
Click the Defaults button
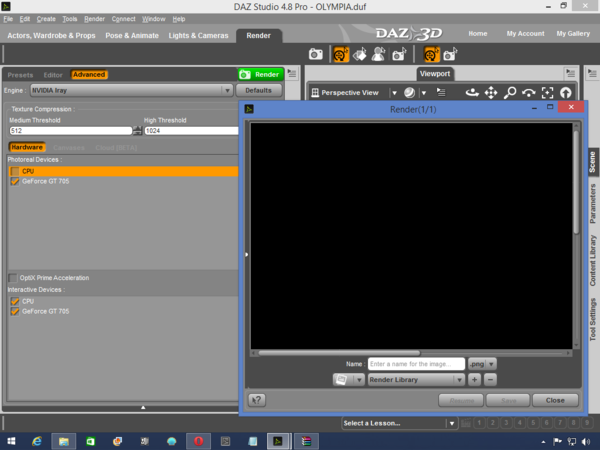coord(259,90)
